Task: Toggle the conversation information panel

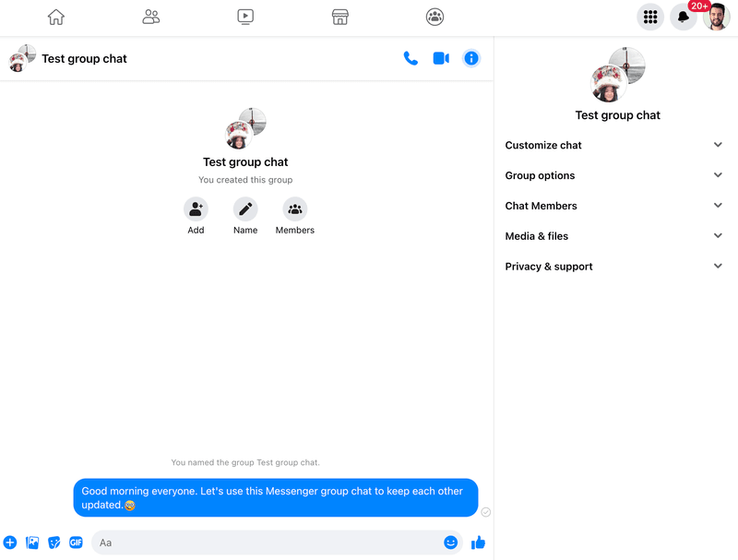Action: click(x=471, y=58)
